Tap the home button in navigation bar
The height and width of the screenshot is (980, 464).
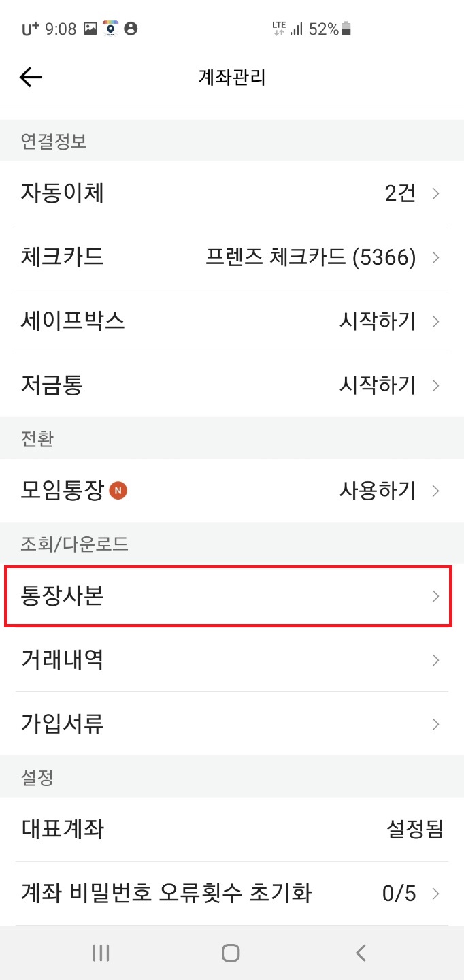(231, 953)
